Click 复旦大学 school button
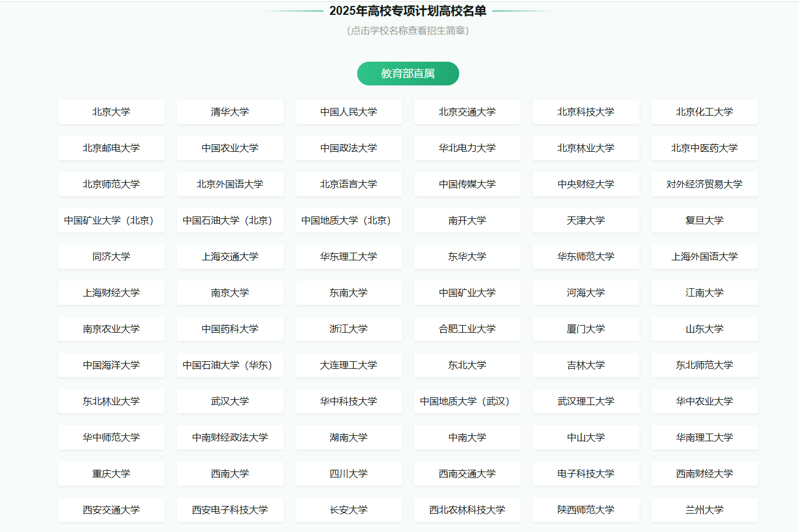 pos(704,221)
